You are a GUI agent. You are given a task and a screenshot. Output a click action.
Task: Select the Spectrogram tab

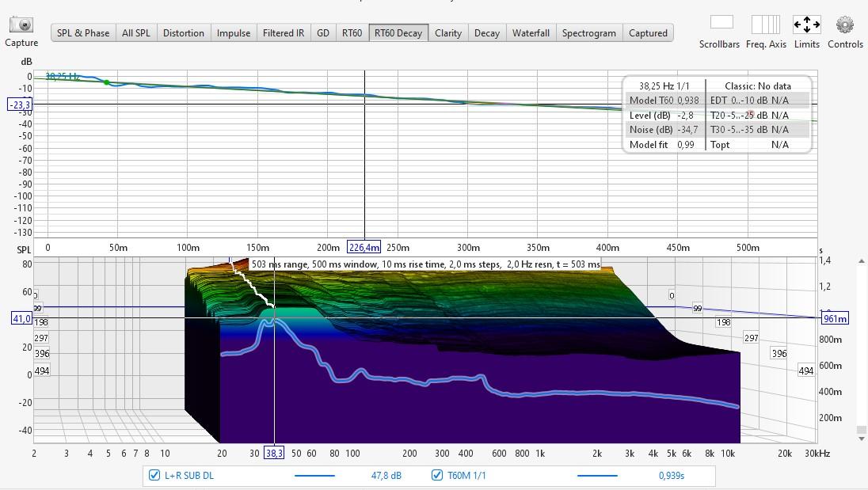pyautogui.click(x=588, y=33)
